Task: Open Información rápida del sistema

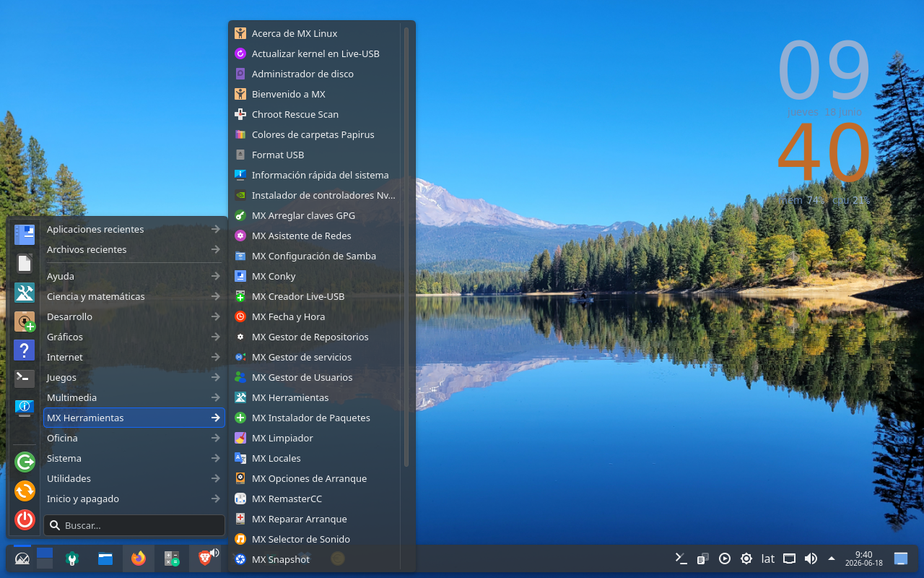Action: click(315, 175)
